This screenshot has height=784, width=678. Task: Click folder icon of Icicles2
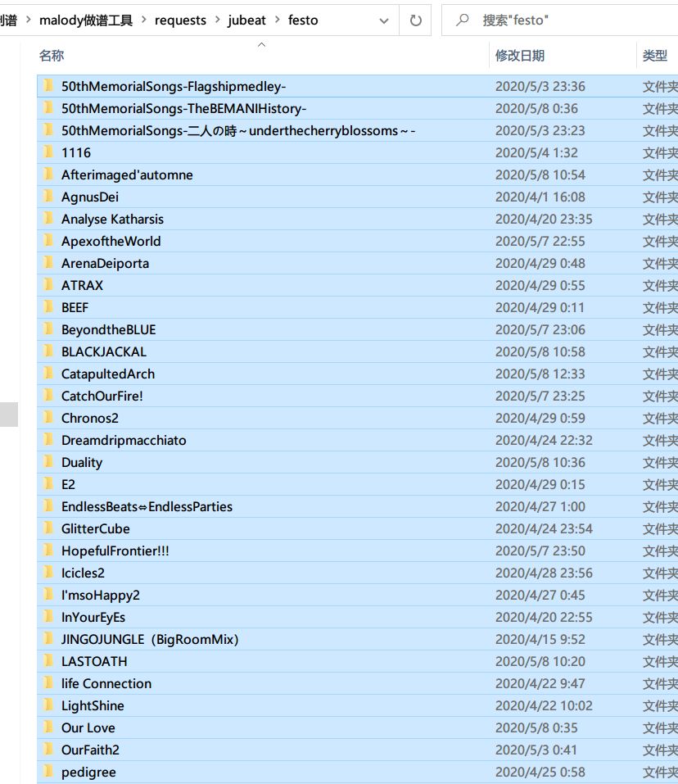point(48,573)
